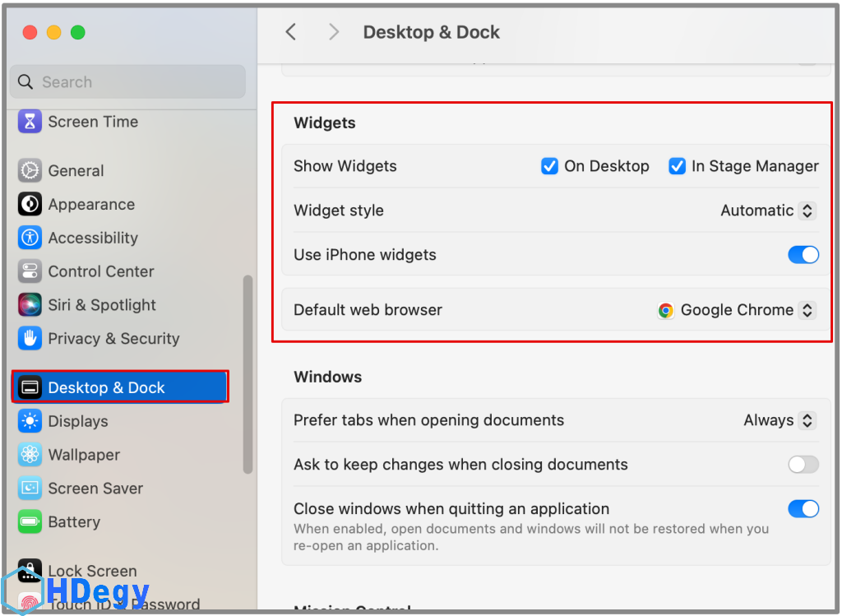842x616 pixels.
Task: Select the Accessibility icon
Action: [x=30, y=238]
